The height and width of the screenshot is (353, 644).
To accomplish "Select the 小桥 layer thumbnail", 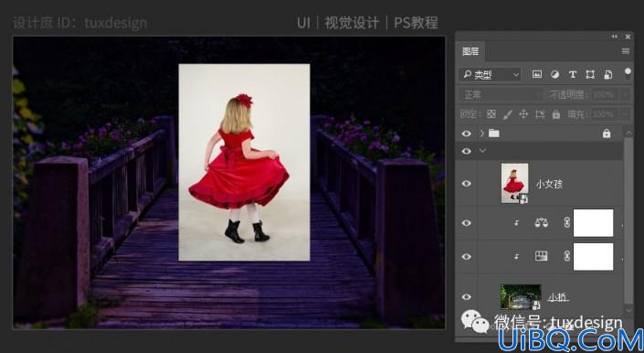I will [521, 296].
